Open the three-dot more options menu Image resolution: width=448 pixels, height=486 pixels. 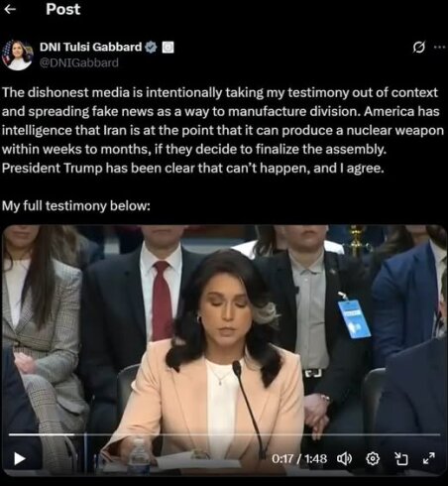click(439, 48)
